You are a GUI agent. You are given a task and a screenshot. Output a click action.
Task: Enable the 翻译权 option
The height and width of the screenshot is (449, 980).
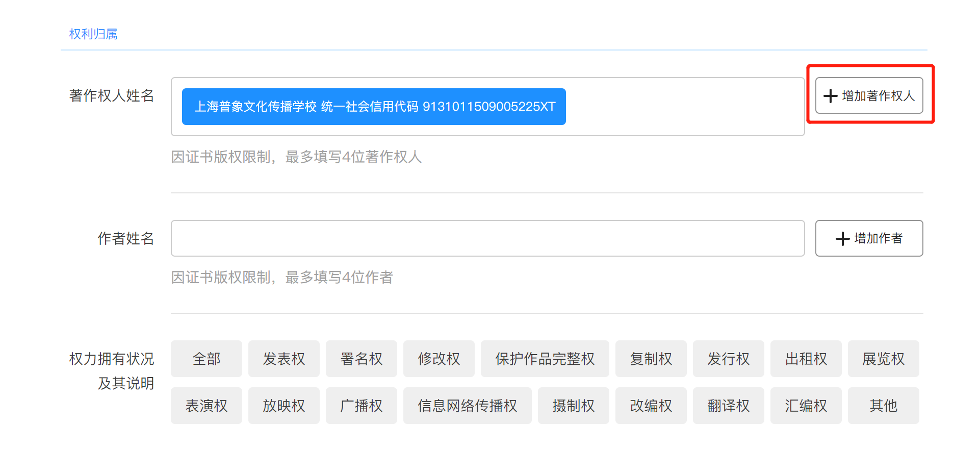tap(729, 406)
